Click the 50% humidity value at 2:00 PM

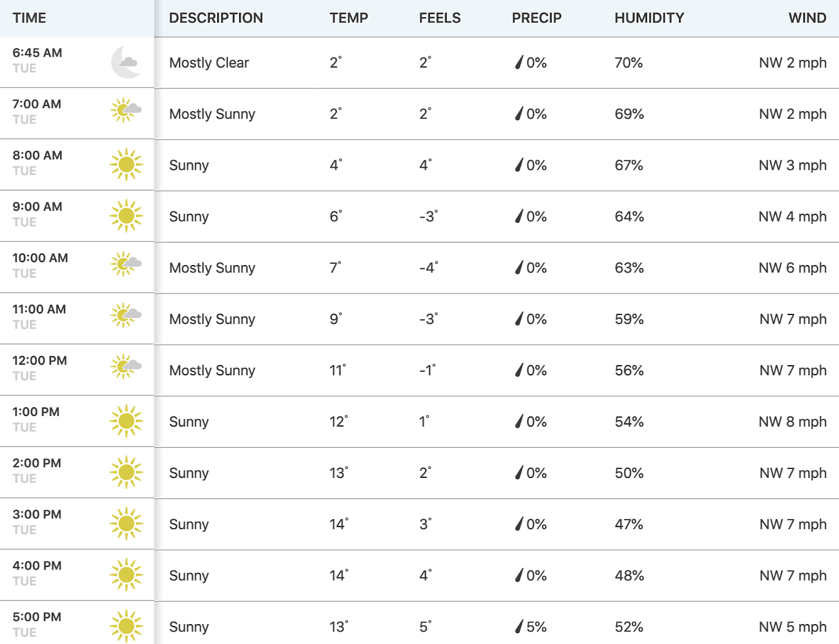629,473
